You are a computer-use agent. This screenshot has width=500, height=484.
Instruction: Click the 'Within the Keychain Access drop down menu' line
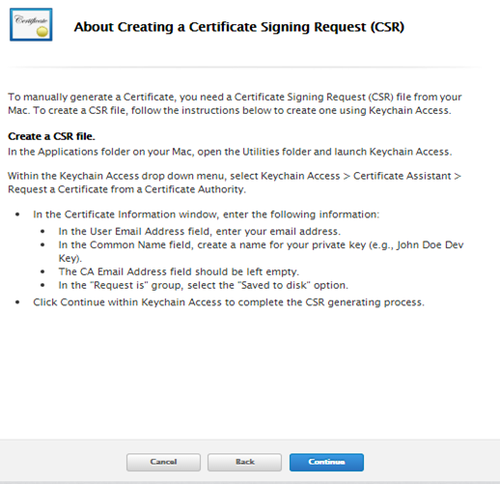pyautogui.click(x=234, y=176)
